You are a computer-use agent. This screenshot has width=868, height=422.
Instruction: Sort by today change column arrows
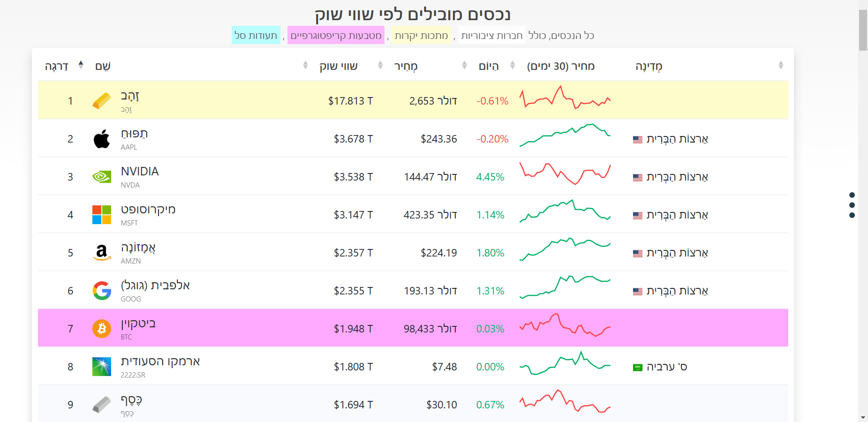513,65
